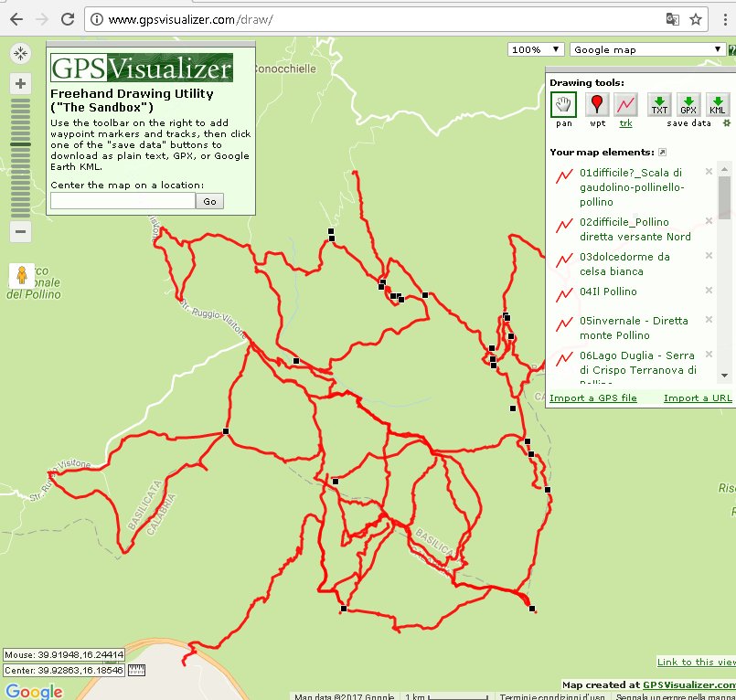Click the map zoom in plus button
This screenshot has height=700, width=736.
(x=20, y=83)
